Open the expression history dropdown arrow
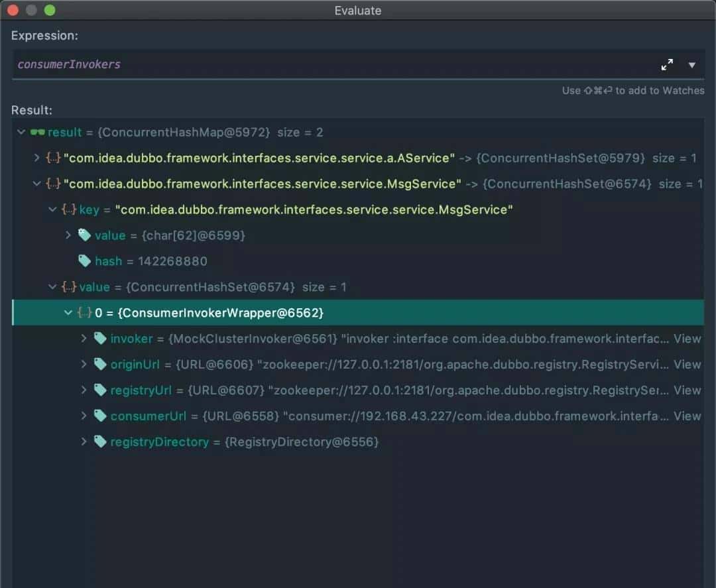Screen dimensions: 716x588 (x=691, y=65)
